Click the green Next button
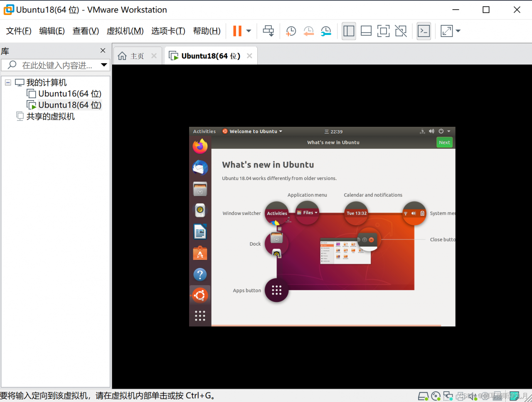Viewport: 532px width, 402px height. pyautogui.click(x=444, y=143)
